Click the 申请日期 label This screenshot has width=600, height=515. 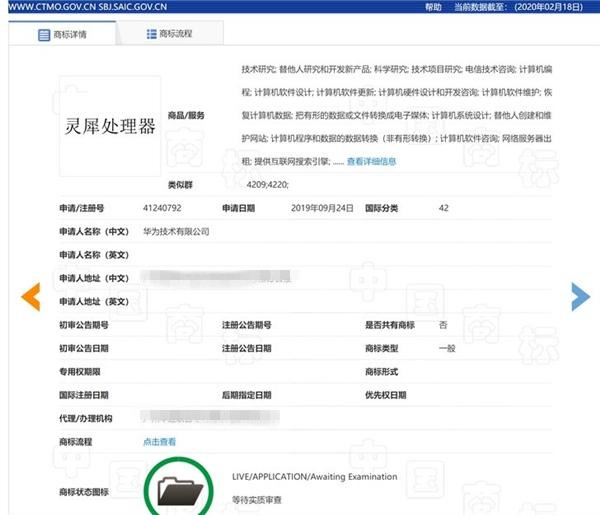pyautogui.click(x=238, y=208)
